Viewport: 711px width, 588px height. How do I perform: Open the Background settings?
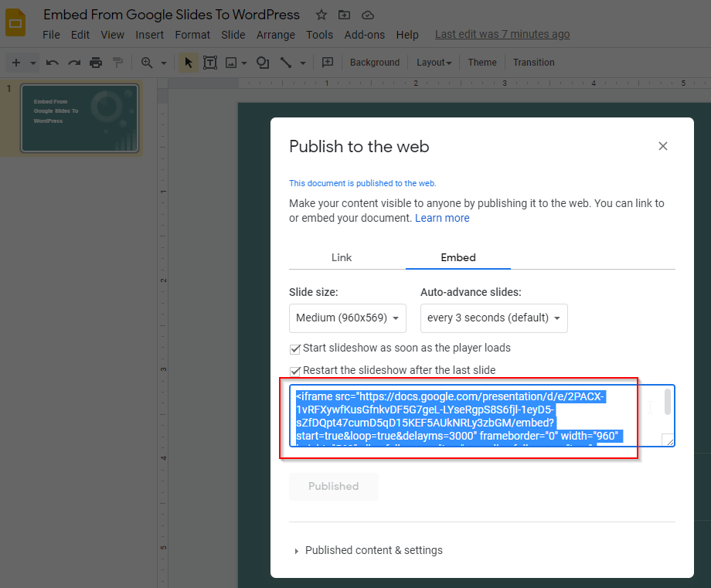point(375,63)
